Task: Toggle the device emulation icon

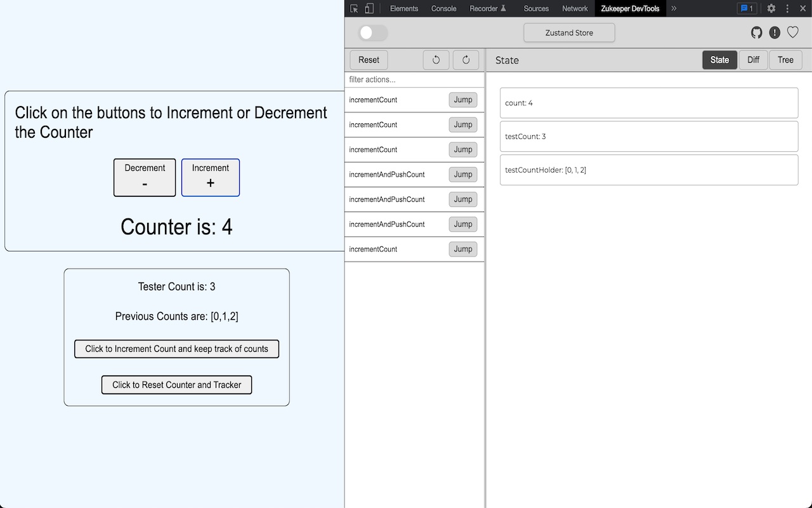Action: point(369,8)
